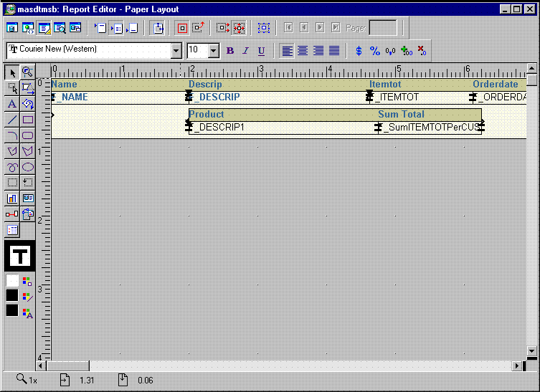
Task: Click the Page number field
Action: [x=383, y=27]
